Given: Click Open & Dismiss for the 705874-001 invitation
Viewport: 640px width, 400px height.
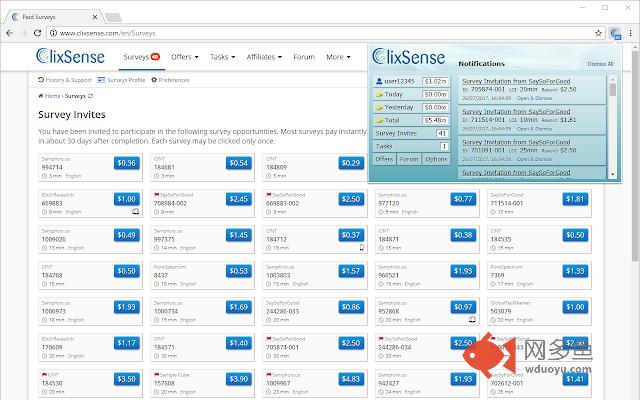Looking at the screenshot, I should [534, 98].
